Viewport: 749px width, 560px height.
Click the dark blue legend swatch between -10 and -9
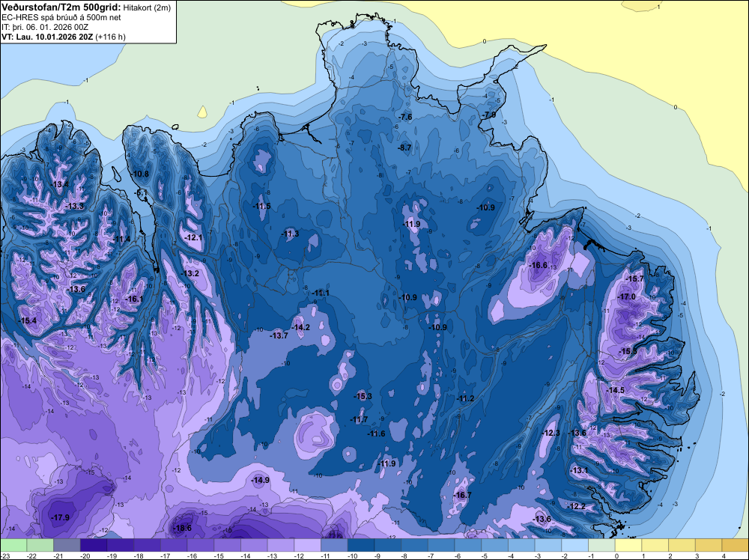click(x=361, y=545)
